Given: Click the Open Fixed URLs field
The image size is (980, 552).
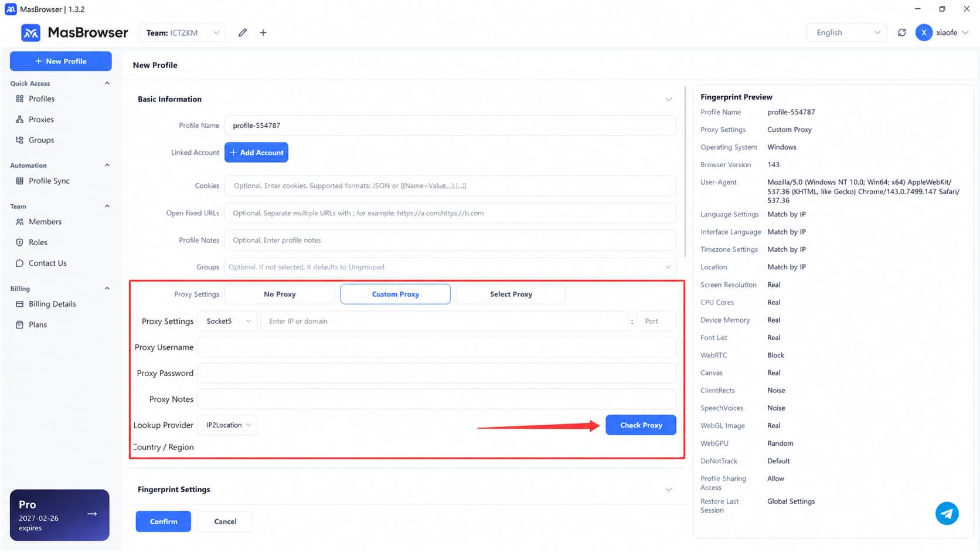Looking at the screenshot, I should 450,213.
